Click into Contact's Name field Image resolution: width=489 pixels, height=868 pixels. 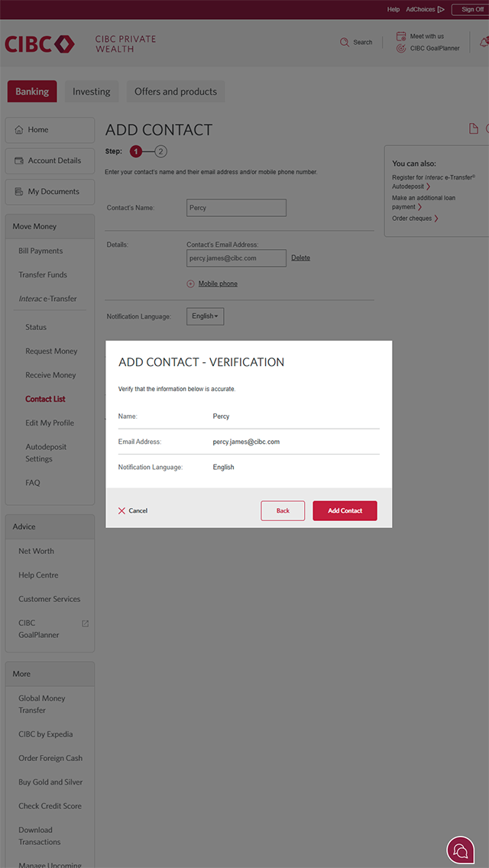coord(236,208)
